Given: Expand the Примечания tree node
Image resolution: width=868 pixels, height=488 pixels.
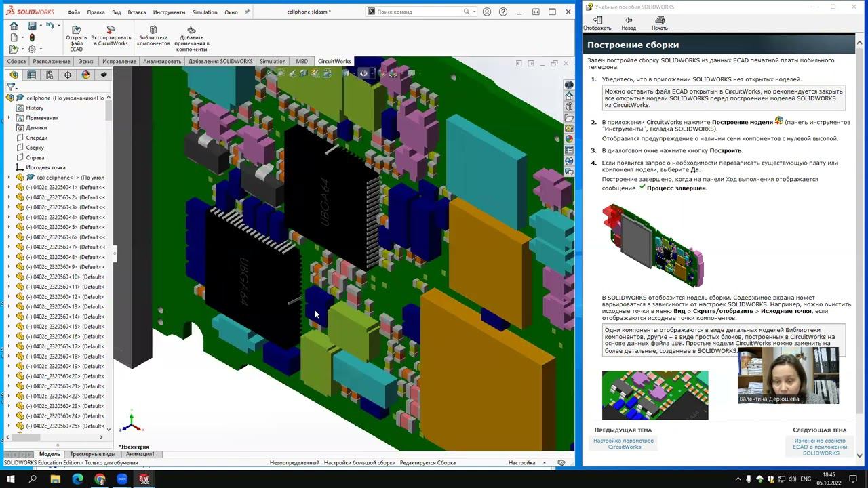Looking at the screenshot, I should (x=9, y=118).
